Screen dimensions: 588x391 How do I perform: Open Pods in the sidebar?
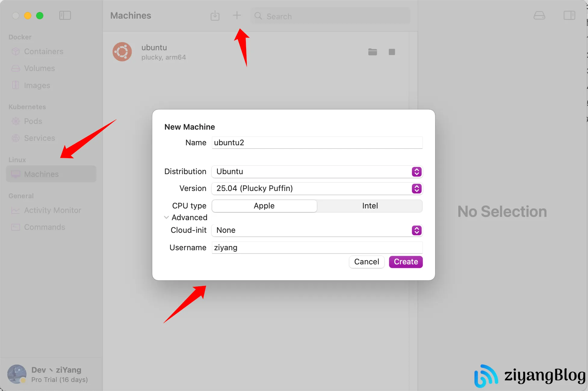[x=51, y=121]
